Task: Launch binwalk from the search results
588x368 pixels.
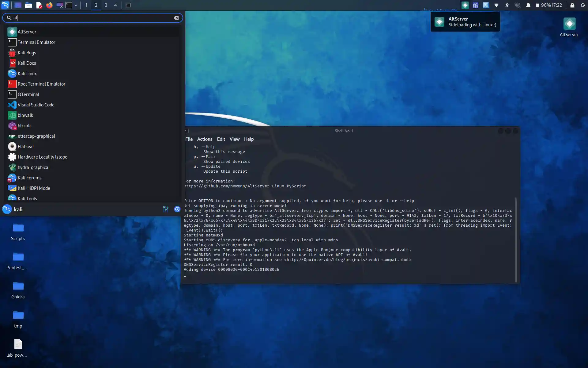Action: [x=25, y=115]
